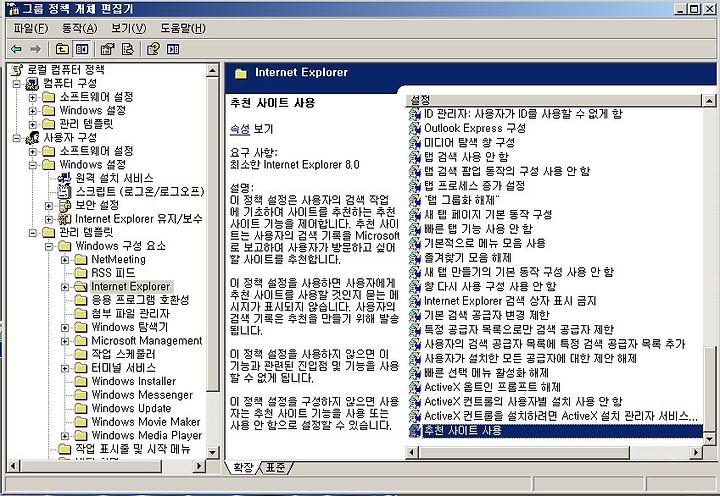Click the Export list toolbar icon
Screen dimensions: 720x496
click(127, 49)
